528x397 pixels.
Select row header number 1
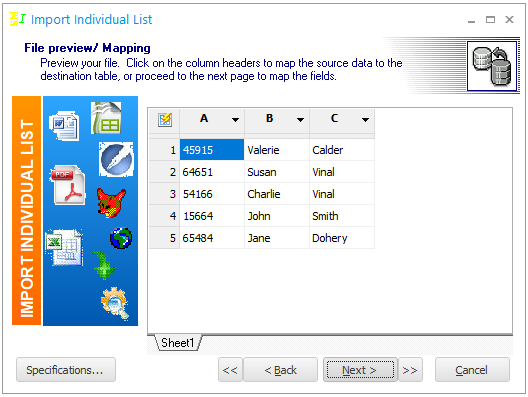click(x=164, y=150)
